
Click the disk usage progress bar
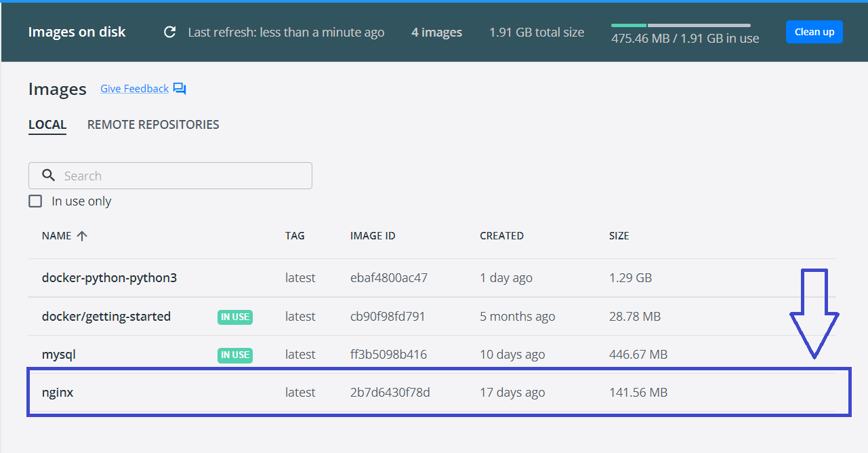tap(681, 25)
